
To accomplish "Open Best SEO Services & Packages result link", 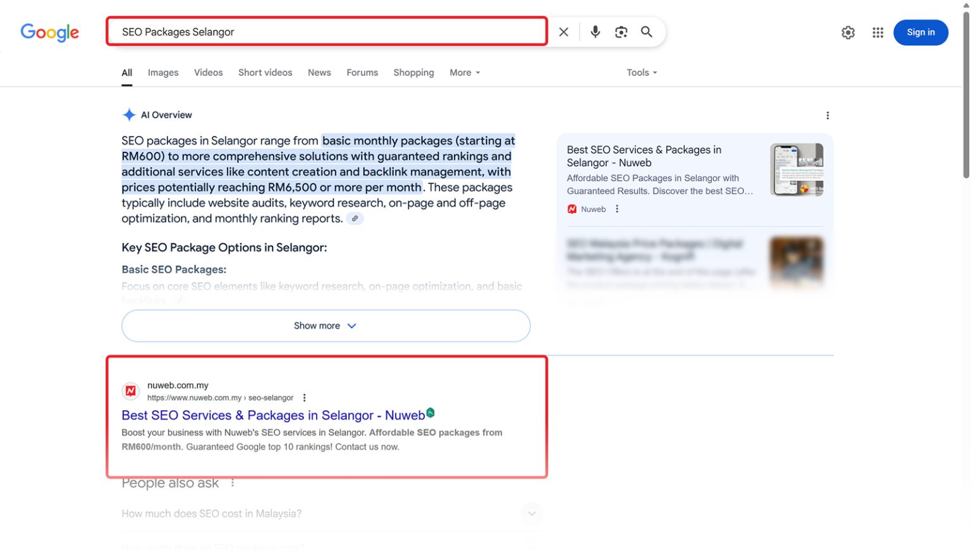I will pyautogui.click(x=273, y=416).
